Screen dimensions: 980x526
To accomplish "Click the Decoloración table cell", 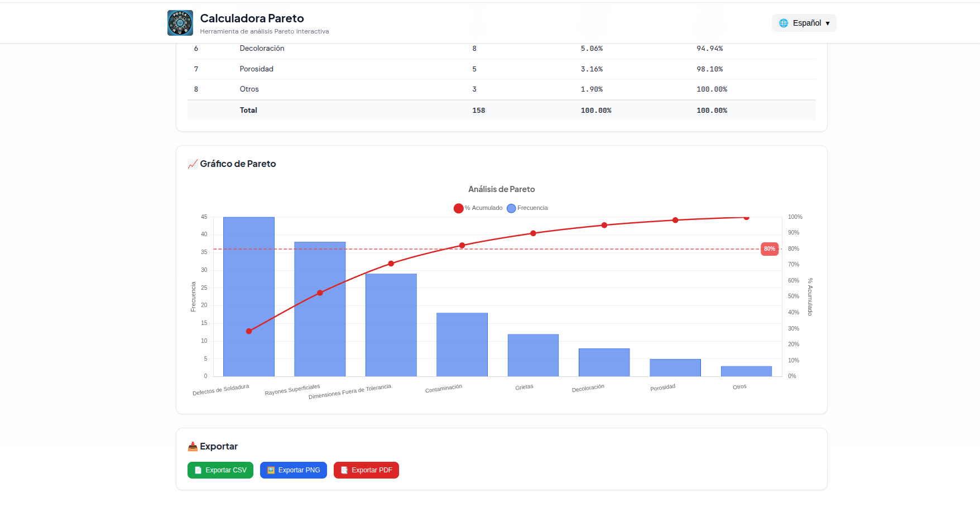I will pyautogui.click(x=262, y=49).
